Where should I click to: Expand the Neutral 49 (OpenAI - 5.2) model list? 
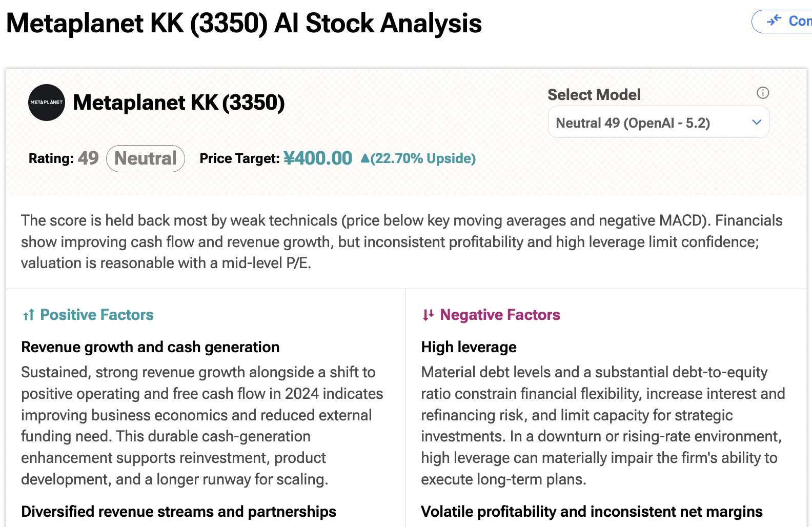point(658,122)
